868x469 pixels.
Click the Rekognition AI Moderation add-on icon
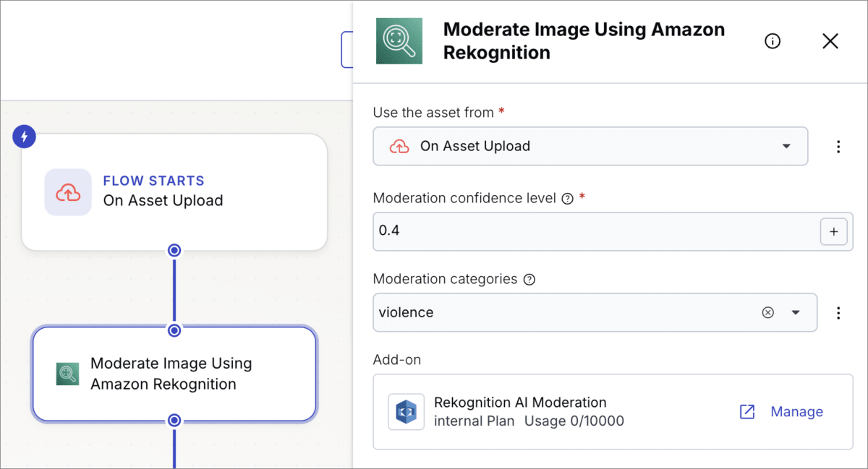pyautogui.click(x=406, y=412)
